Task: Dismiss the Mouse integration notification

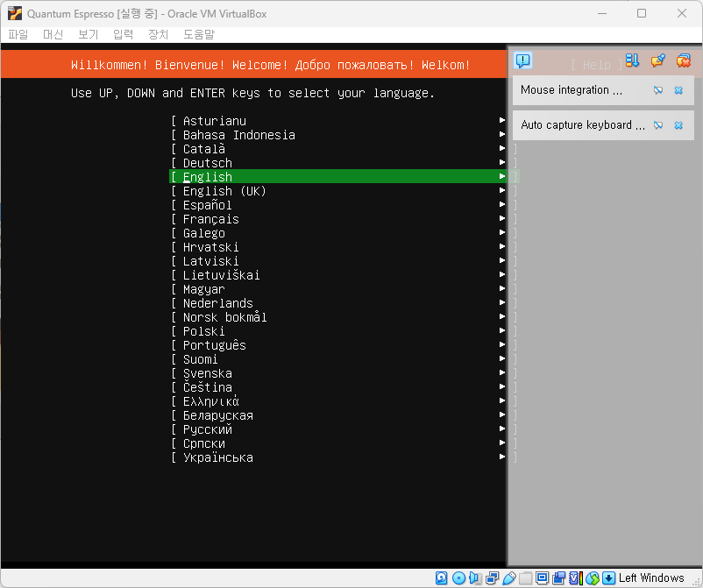Action: click(x=678, y=90)
